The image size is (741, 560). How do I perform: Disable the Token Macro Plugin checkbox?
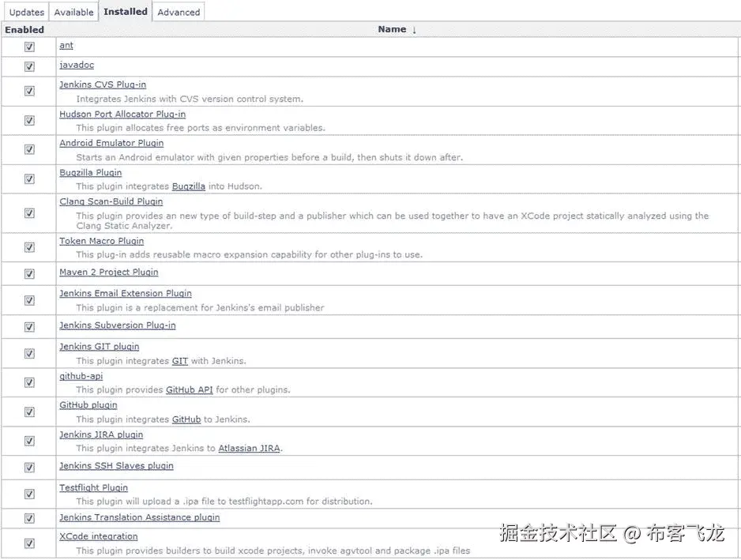[x=29, y=247]
